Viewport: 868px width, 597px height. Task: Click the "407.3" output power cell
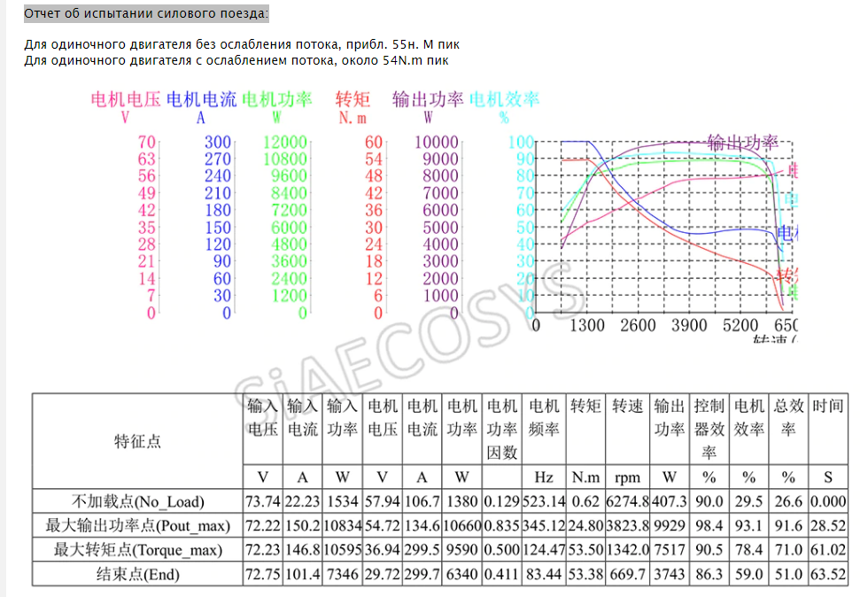[x=670, y=501]
